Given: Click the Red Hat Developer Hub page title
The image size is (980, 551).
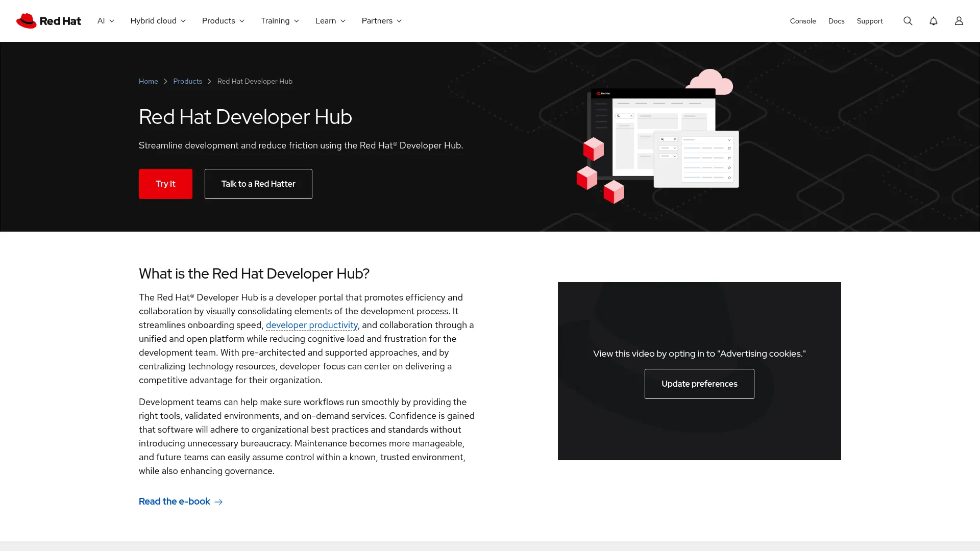Looking at the screenshot, I should pyautogui.click(x=246, y=117).
